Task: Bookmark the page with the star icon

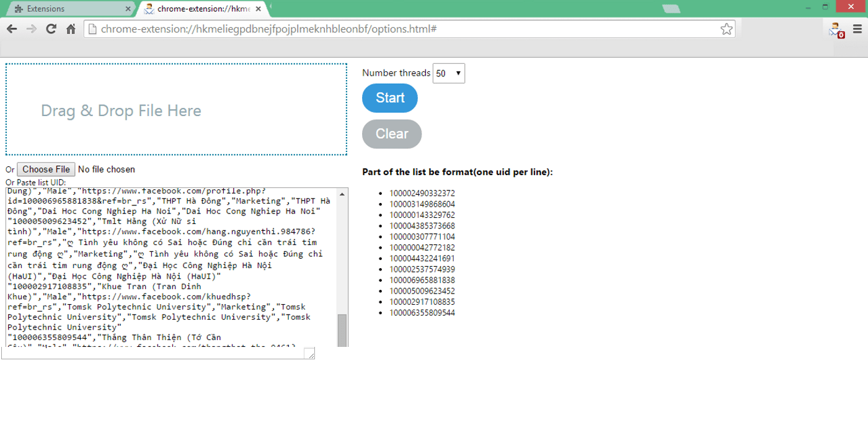Action: click(725, 28)
